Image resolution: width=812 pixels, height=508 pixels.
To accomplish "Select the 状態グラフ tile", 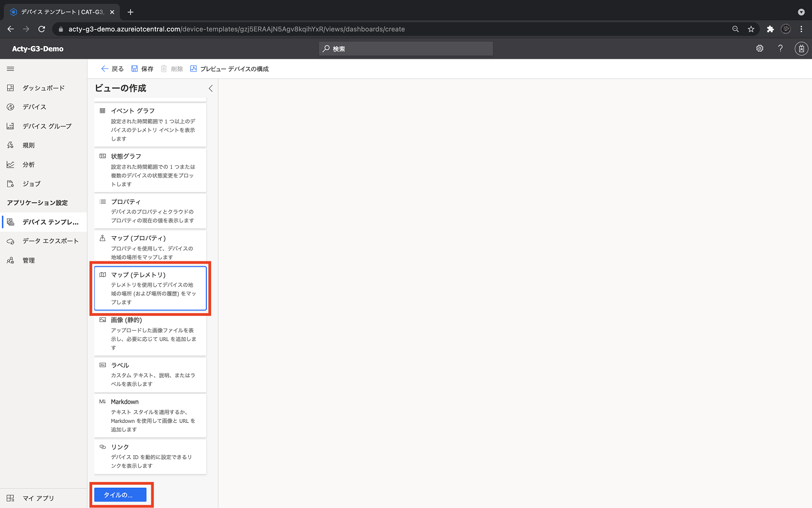I will 150,170.
